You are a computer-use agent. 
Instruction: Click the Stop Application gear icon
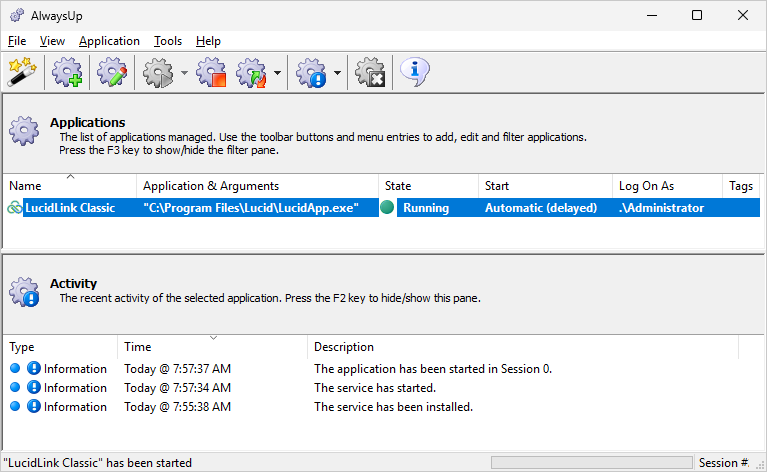pyautogui.click(x=211, y=72)
